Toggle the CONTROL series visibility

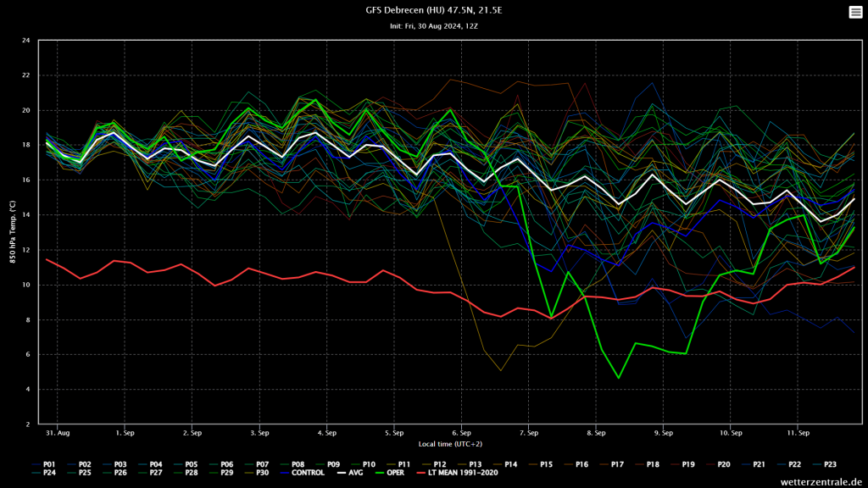[x=307, y=473]
